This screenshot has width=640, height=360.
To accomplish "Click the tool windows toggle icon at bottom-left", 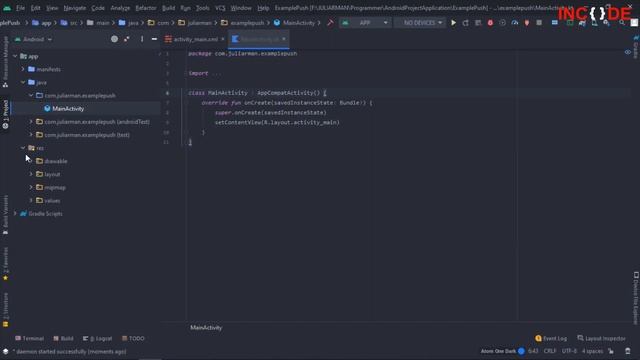I will coord(5,351).
